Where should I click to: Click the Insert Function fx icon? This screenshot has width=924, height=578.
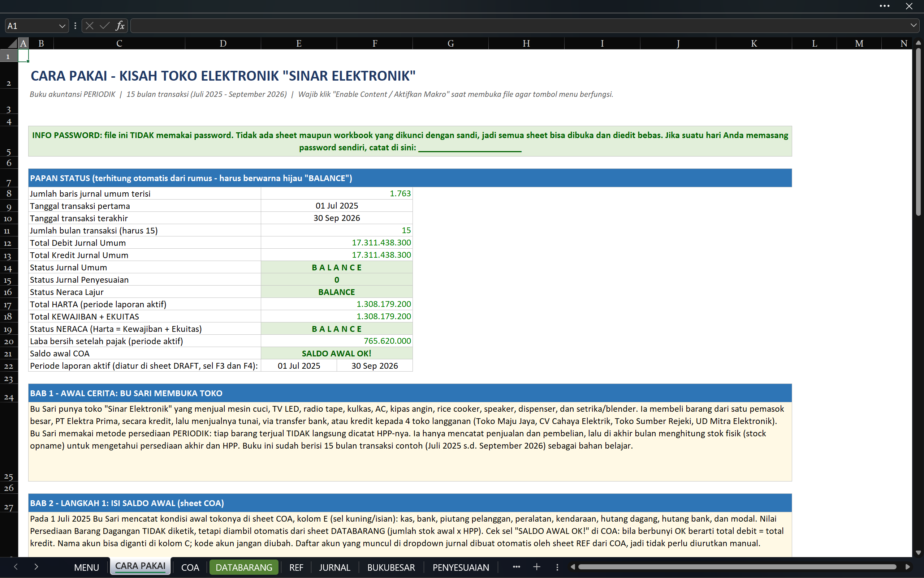pyautogui.click(x=120, y=26)
